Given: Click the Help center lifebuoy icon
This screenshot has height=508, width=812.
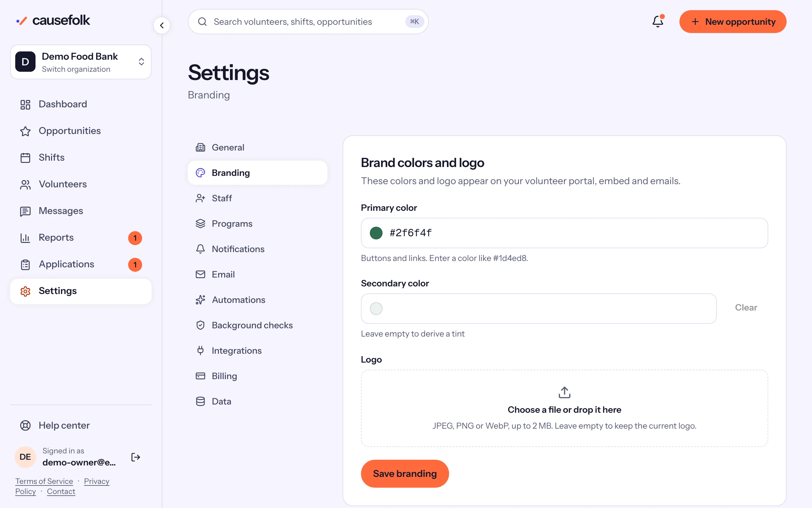Looking at the screenshot, I should pyautogui.click(x=25, y=425).
